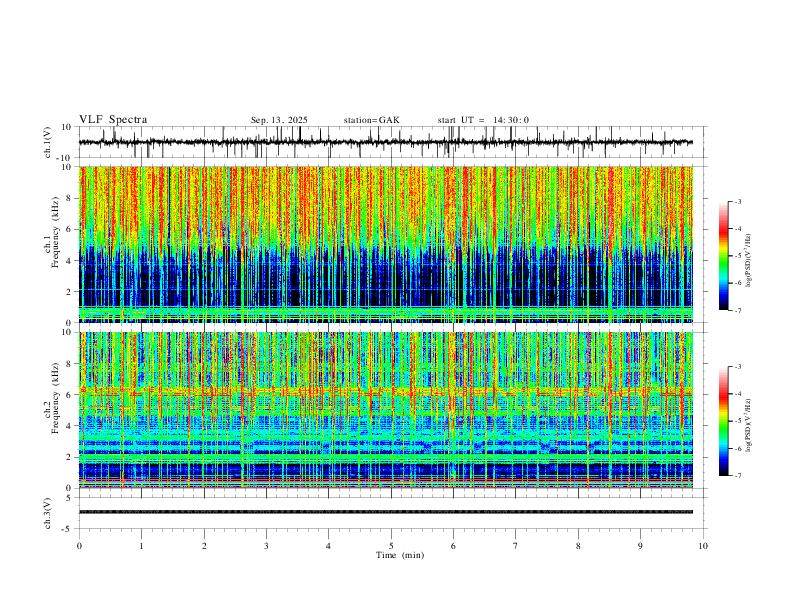Click inside the ch.1 spectrogram panel

[x=385, y=244]
